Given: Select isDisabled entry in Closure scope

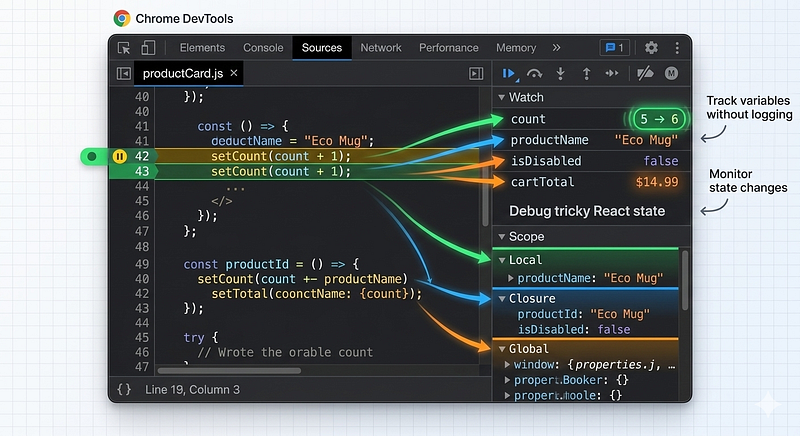Looking at the screenshot, I should (x=574, y=329).
